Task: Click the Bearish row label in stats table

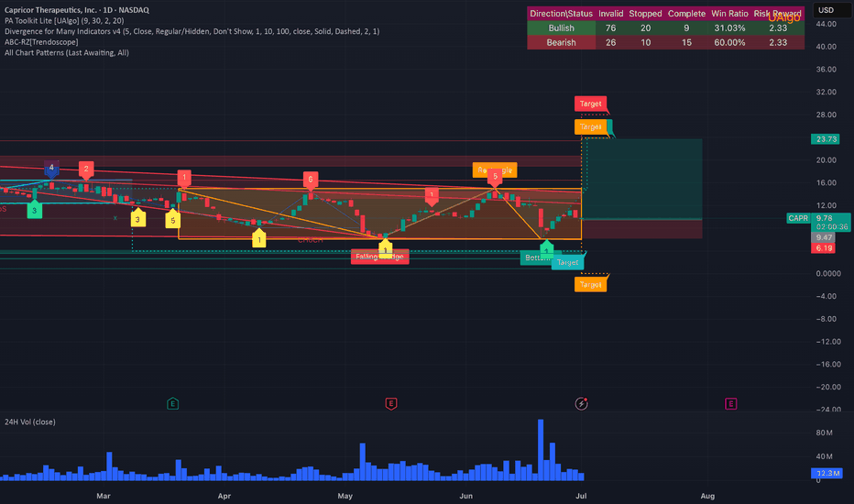Action: click(x=561, y=42)
